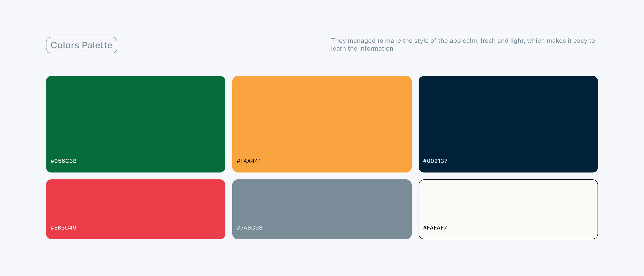644x276 pixels.
Task: Click the #EB3C49 hex code text
Action: (63, 228)
